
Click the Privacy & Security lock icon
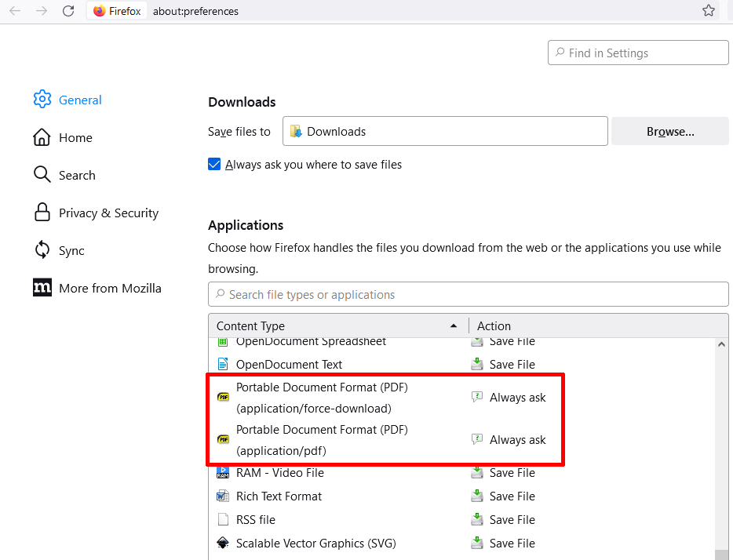point(40,213)
